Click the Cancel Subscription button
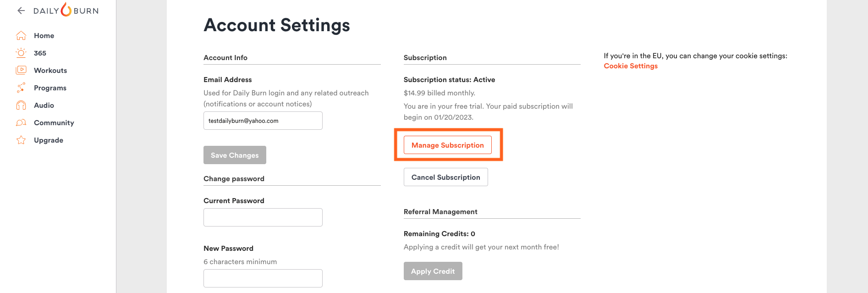Image resolution: width=868 pixels, height=293 pixels. point(446,177)
